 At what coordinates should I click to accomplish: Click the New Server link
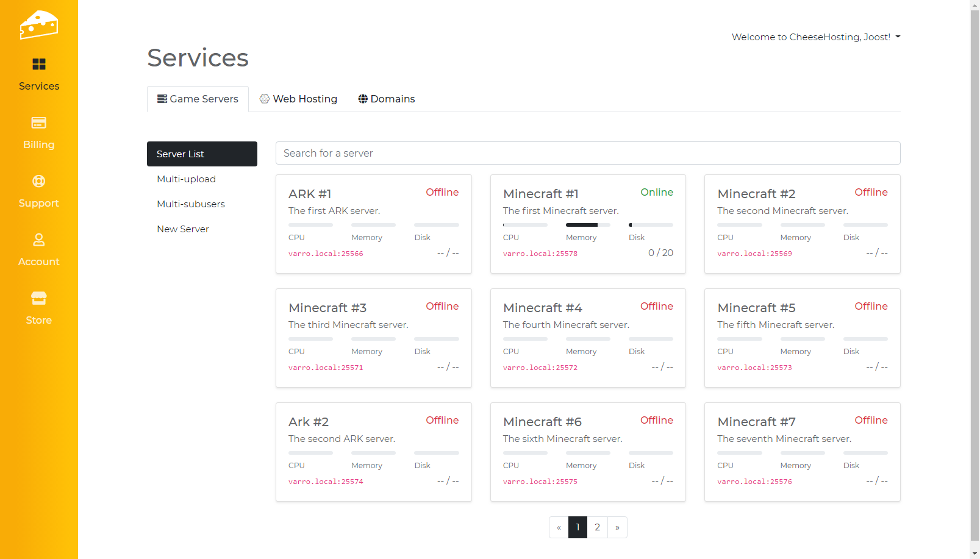click(182, 229)
